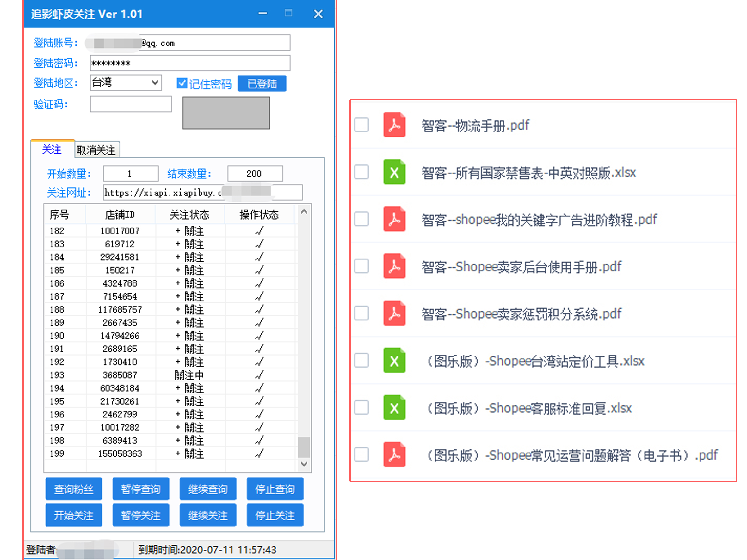This screenshot has height=560, width=747.
Task: Click the Excel icon for Shopee客服标准回复.xlsx
Action: click(x=394, y=407)
